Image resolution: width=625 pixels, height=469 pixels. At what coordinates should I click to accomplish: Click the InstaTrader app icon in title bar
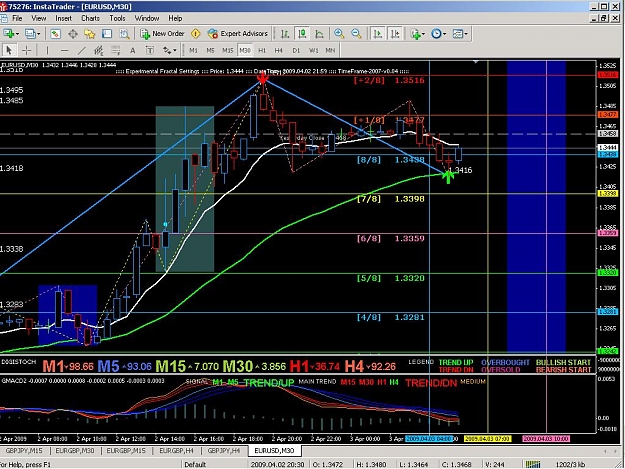point(4,6)
